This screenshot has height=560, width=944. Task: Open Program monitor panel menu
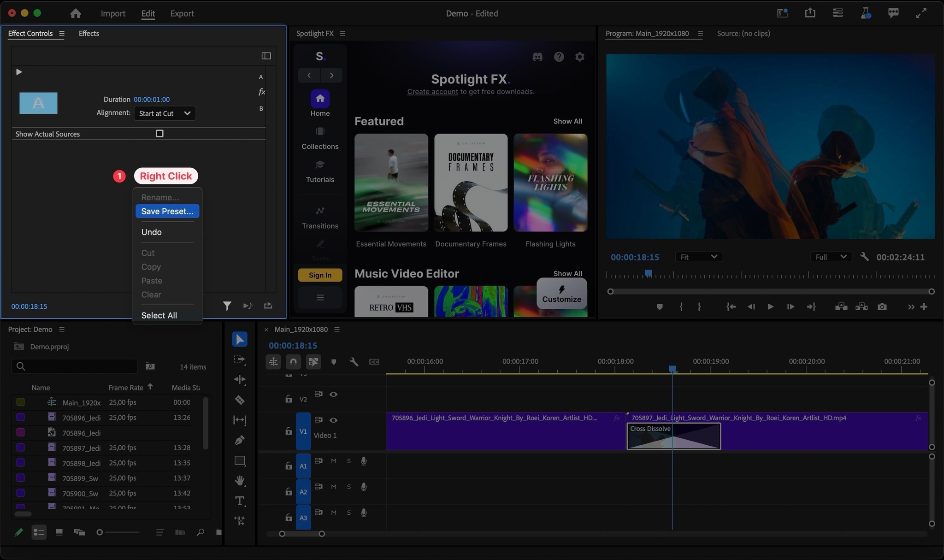click(700, 33)
